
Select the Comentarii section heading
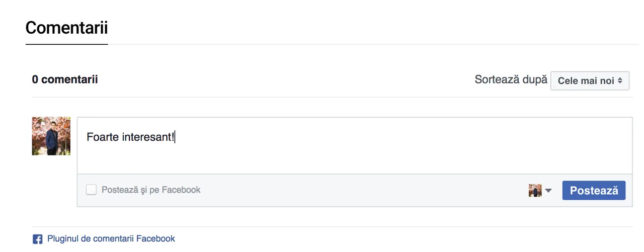66,28
